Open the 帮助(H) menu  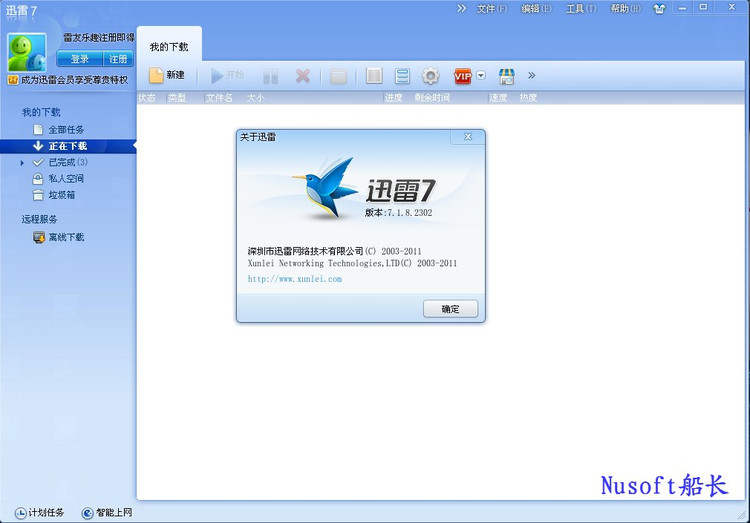coord(625,9)
